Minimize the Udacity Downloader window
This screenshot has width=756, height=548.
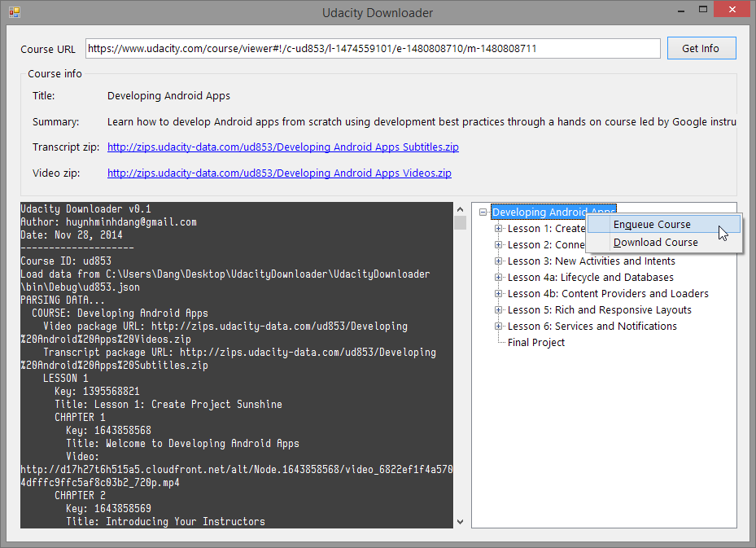pyautogui.click(x=681, y=10)
